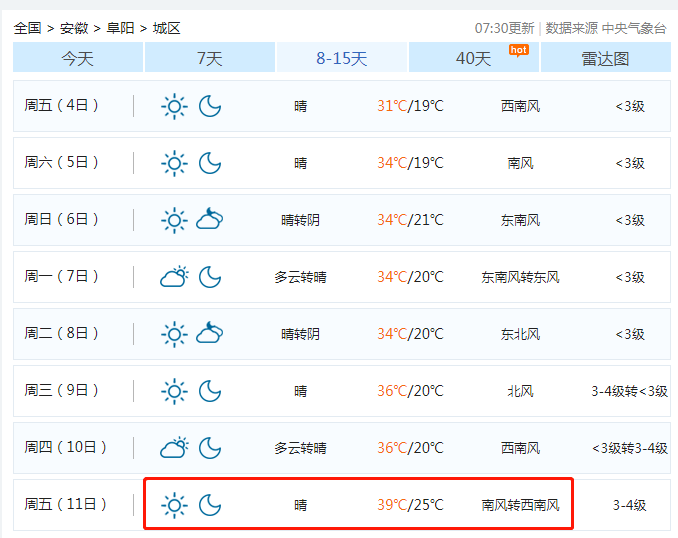Click 城区 in the breadcrumb
This screenshot has height=538, width=678.
pyautogui.click(x=166, y=28)
